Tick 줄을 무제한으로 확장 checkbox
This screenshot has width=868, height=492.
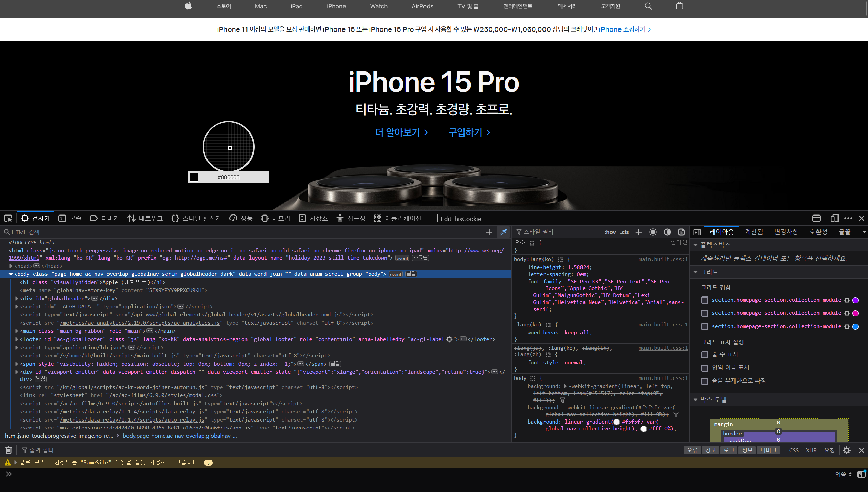(705, 381)
